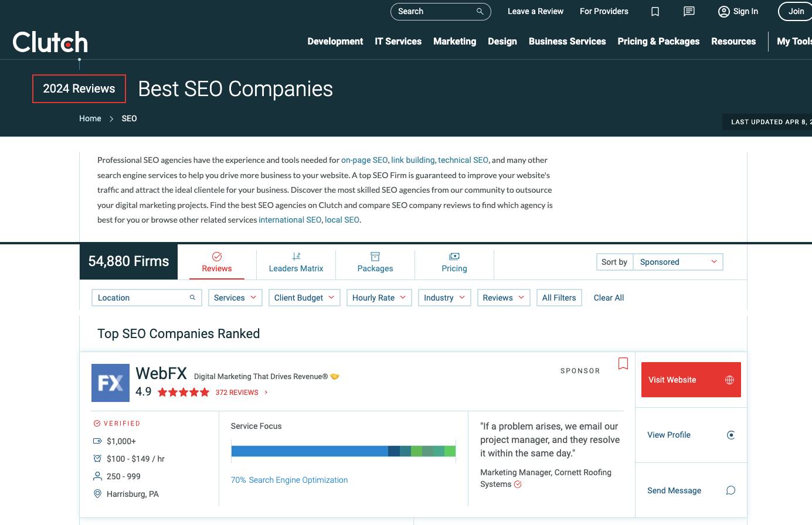The height and width of the screenshot is (525, 812).
Task: Click the employees person icon
Action: (x=97, y=476)
